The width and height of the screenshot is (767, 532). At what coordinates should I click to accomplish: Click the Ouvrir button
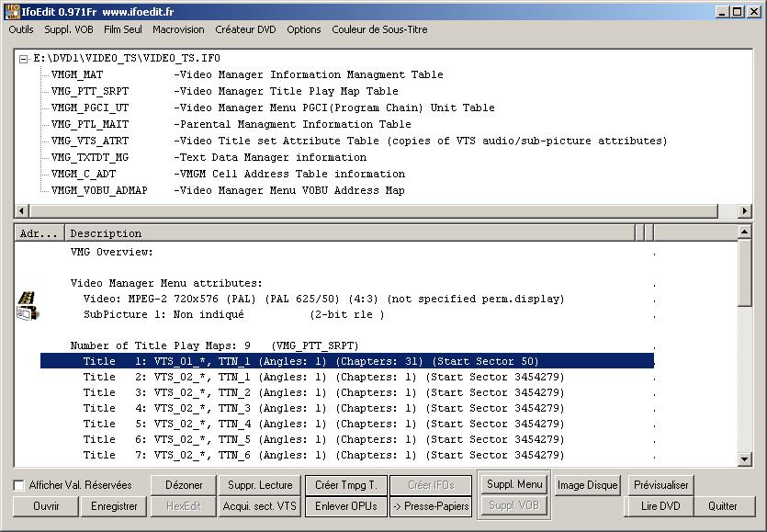coord(46,506)
